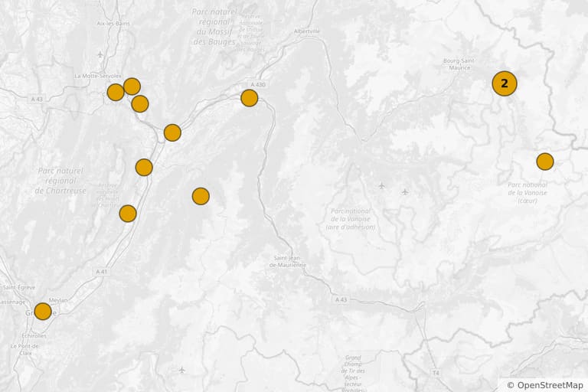Click the isolated marker in the central mountains
Viewport: 588px width, 392px height.
(201, 196)
